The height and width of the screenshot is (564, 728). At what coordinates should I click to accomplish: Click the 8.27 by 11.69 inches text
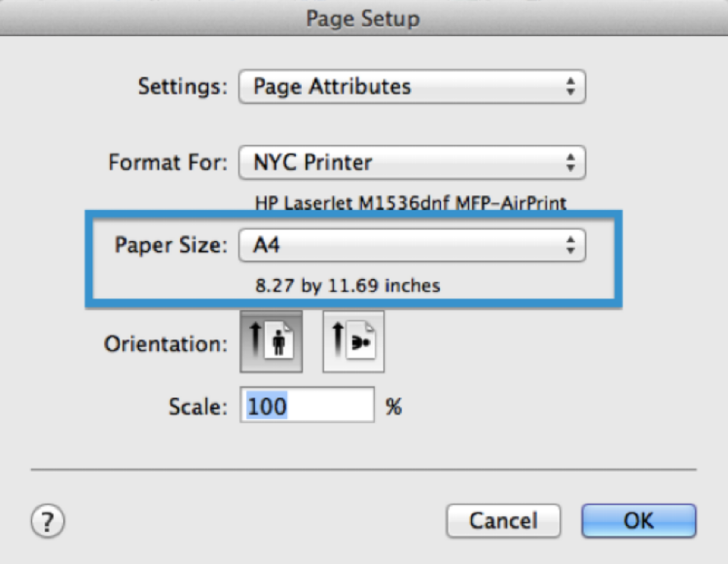coord(347,285)
